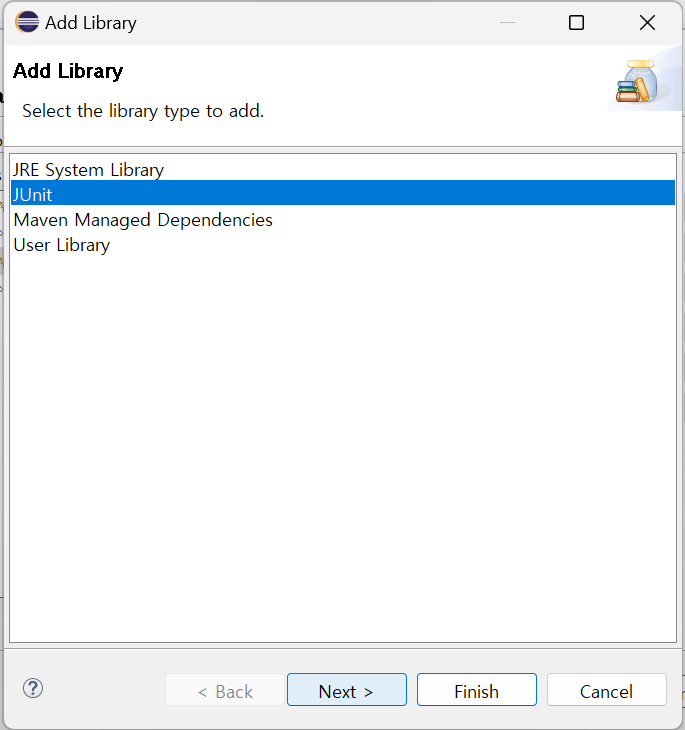Click the Finish button
This screenshot has width=685, height=730.
click(476, 689)
